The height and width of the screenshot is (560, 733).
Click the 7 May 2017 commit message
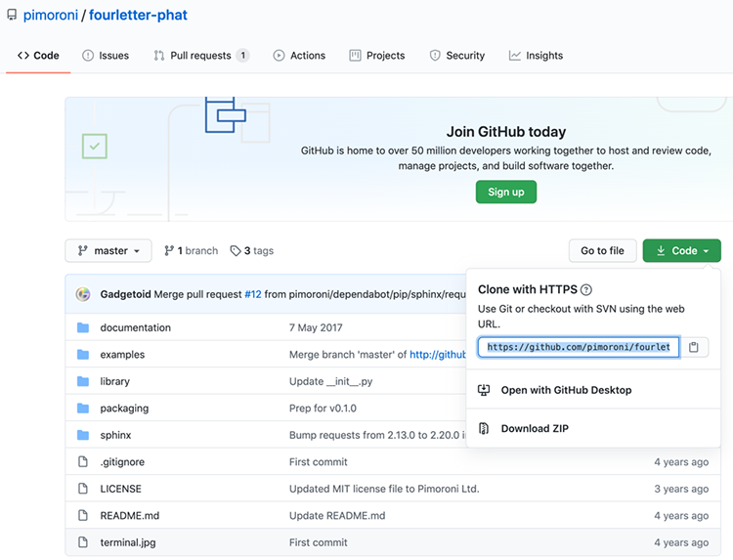[x=316, y=327]
